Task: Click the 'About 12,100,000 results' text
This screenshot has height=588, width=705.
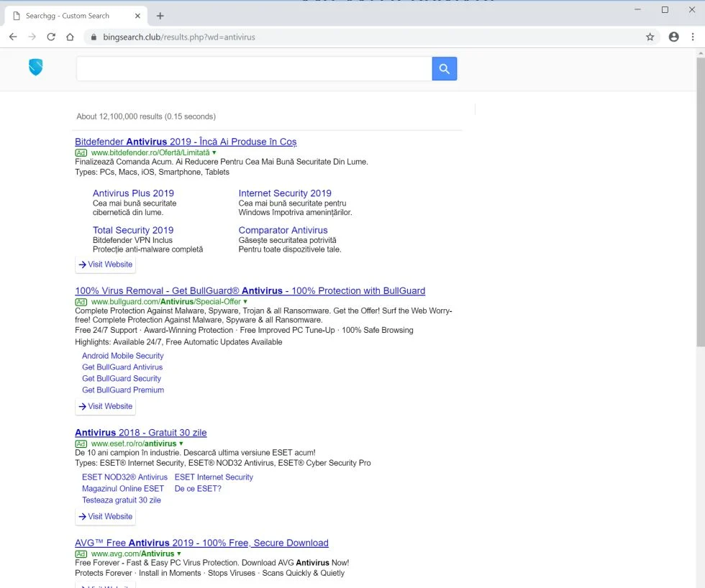Action: (x=146, y=116)
